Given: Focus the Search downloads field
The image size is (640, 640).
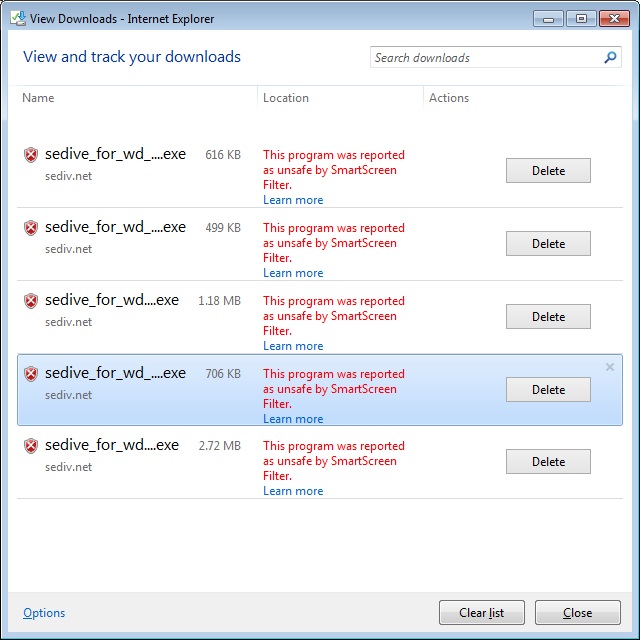Looking at the screenshot, I should (486, 57).
